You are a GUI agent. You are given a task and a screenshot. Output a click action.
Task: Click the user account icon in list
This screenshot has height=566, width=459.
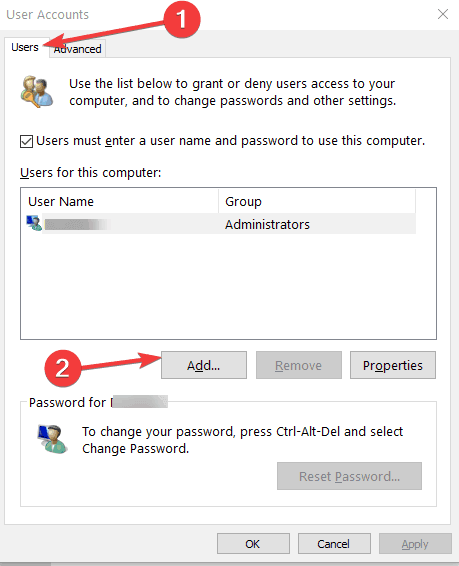click(34, 223)
